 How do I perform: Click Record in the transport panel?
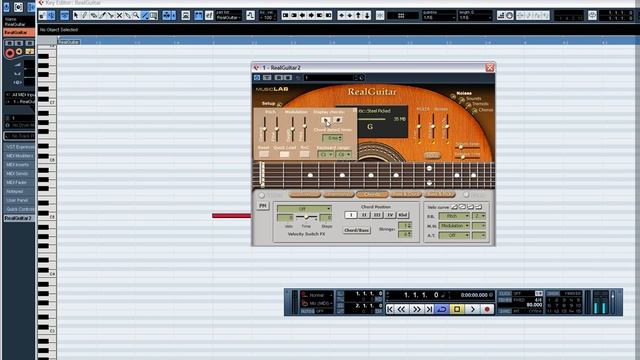pos(487,309)
